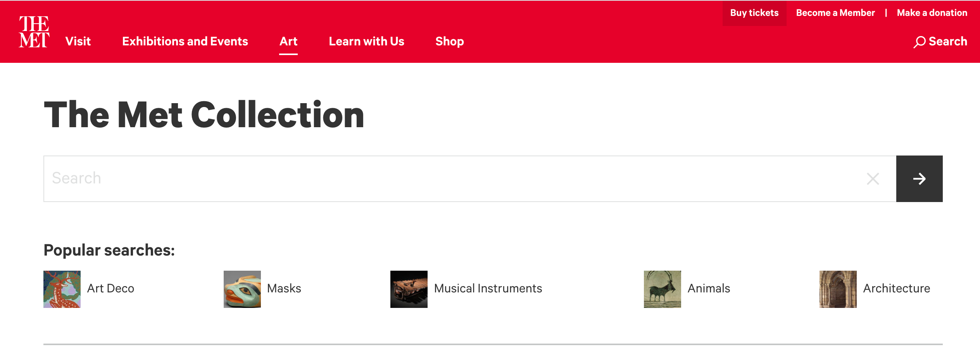Click Make a donation link
This screenshot has height=356, width=980.
point(932,13)
